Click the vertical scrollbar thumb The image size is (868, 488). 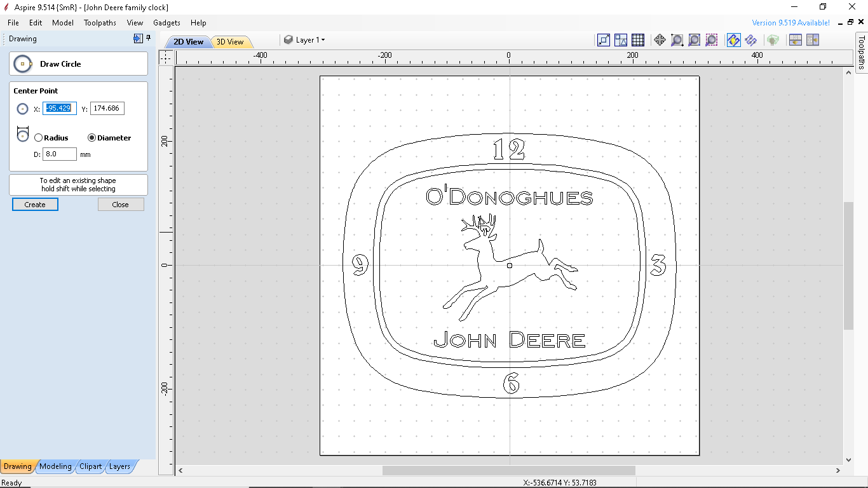click(849, 266)
